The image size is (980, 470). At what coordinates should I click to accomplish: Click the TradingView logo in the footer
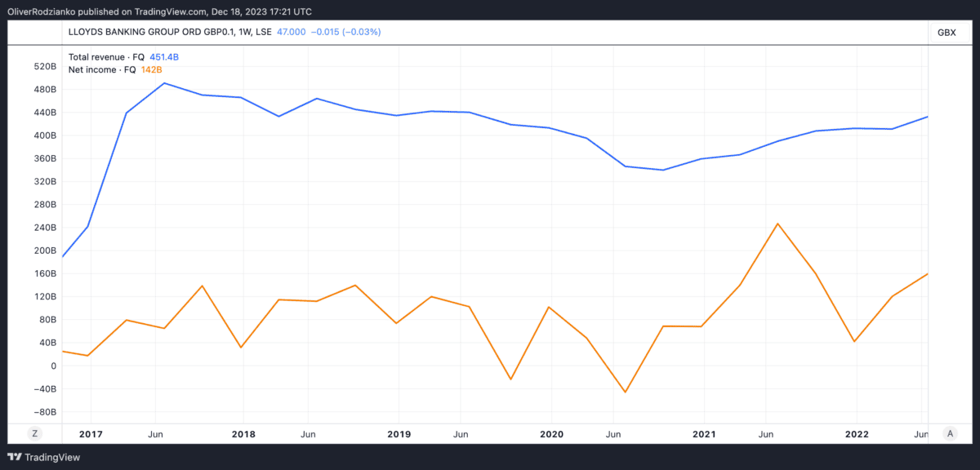[x=45, y=458]
